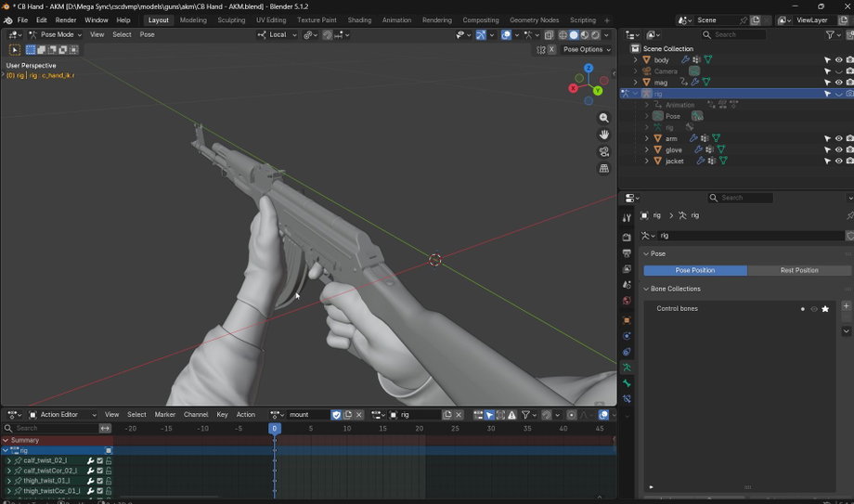Click the Pose Position button

coord(695,270)
